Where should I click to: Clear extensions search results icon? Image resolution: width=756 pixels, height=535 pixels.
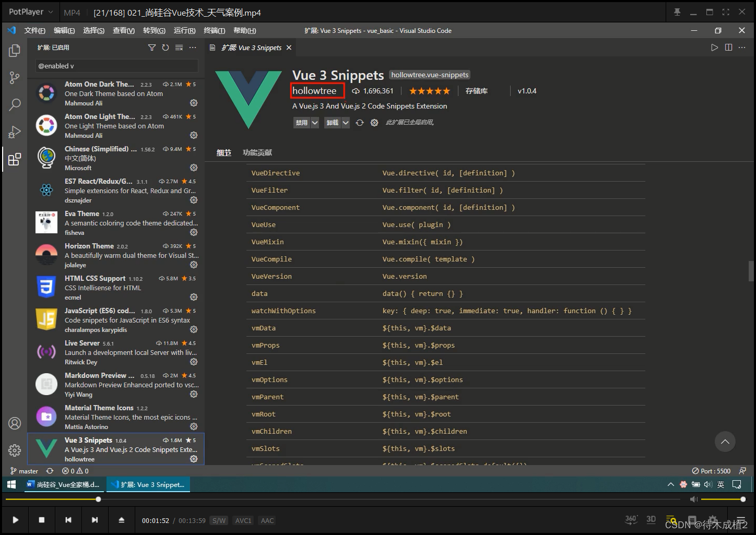(x=179, y=47)
